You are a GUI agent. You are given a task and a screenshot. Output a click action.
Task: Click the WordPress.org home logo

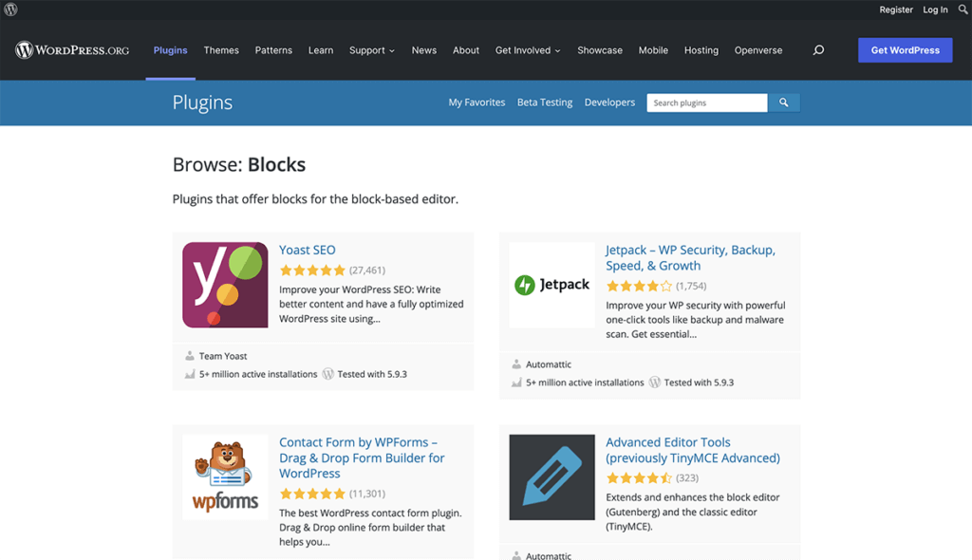point(72,50)
